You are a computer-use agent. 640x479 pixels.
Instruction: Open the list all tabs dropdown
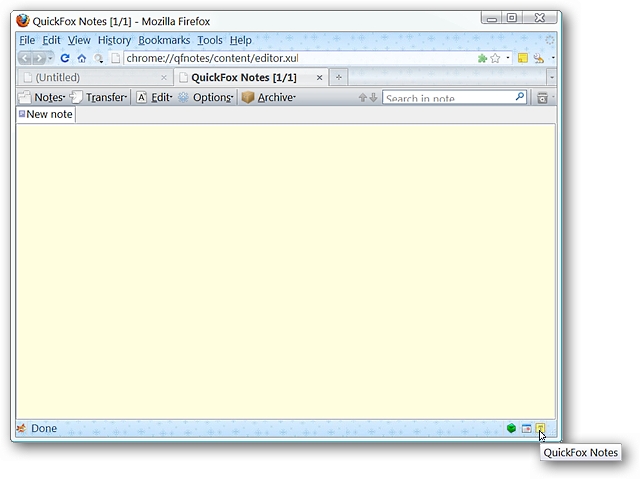[x=551, y=77]
